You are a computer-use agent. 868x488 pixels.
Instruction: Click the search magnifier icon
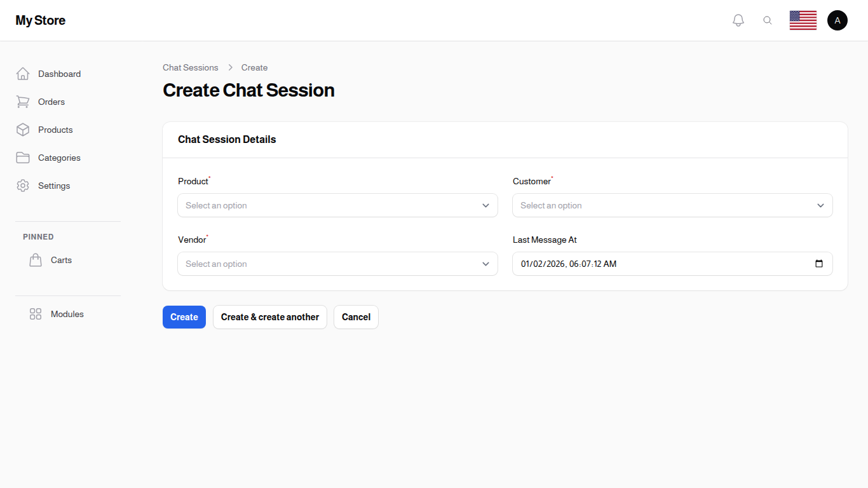[768, 20]
